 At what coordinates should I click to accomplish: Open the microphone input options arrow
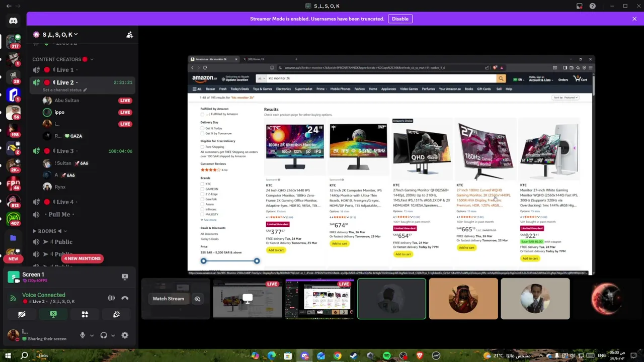point(92,335)
